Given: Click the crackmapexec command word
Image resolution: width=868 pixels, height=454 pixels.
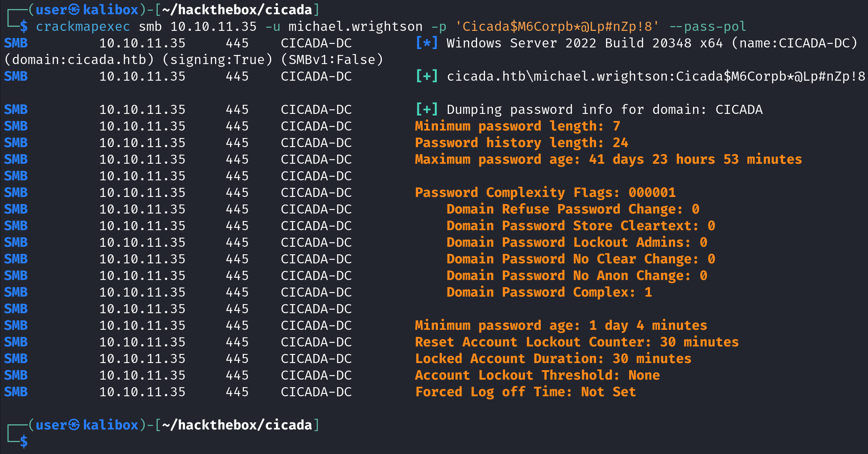Looking at the screenshot, I should pos(83,26).
